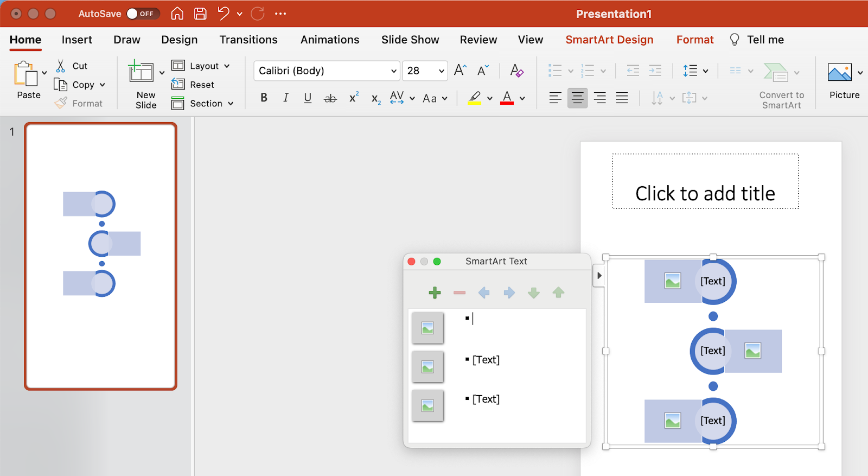The width and height of the screenshot is (868, 476).
Task: Click first picture placeholder in SmartArt Text pane
Action: pos(427,328)
